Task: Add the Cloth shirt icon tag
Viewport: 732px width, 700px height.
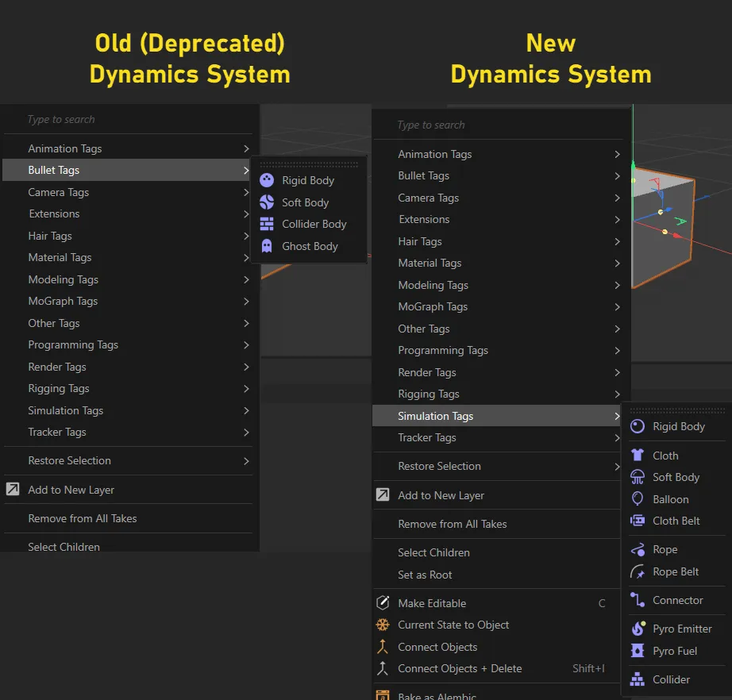Action: [x=638, y=456]
